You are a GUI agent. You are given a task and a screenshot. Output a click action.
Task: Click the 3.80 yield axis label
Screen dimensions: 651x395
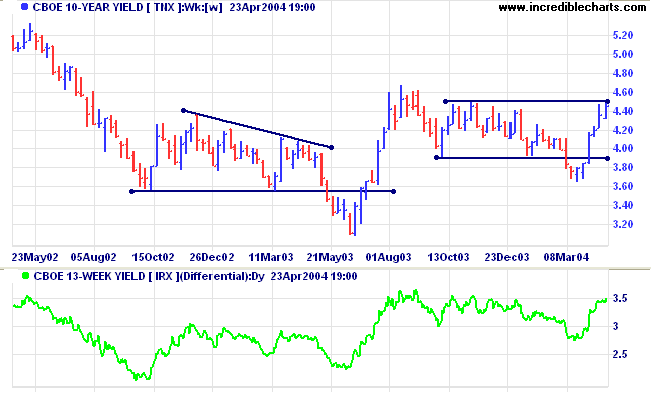pos(623,167)
